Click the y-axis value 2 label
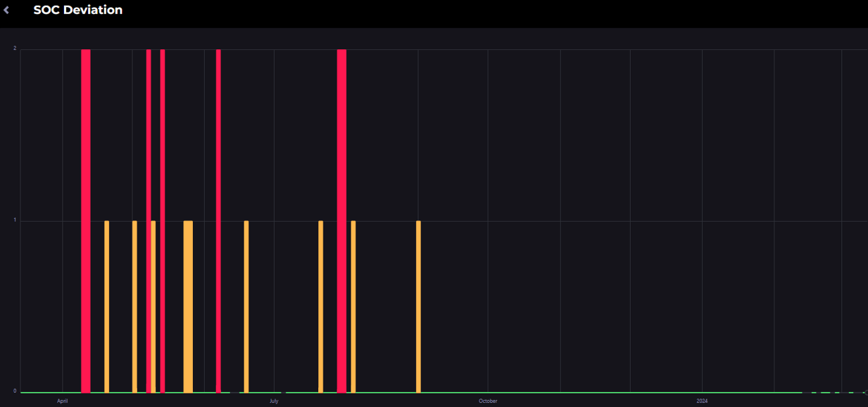This screenshot has width=868, height=407. pos(15,49)
